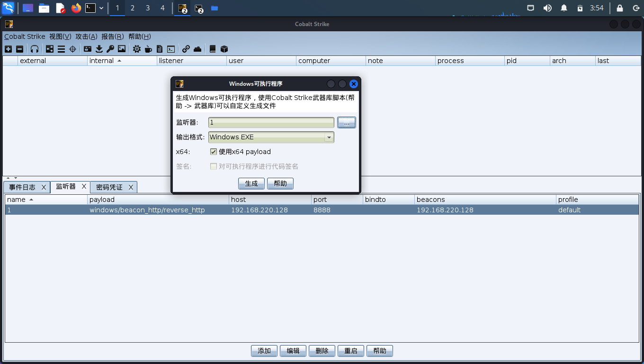Click the 编辑 button below listeners
This screenshot has width=644, height=364.
coord(293,351)
